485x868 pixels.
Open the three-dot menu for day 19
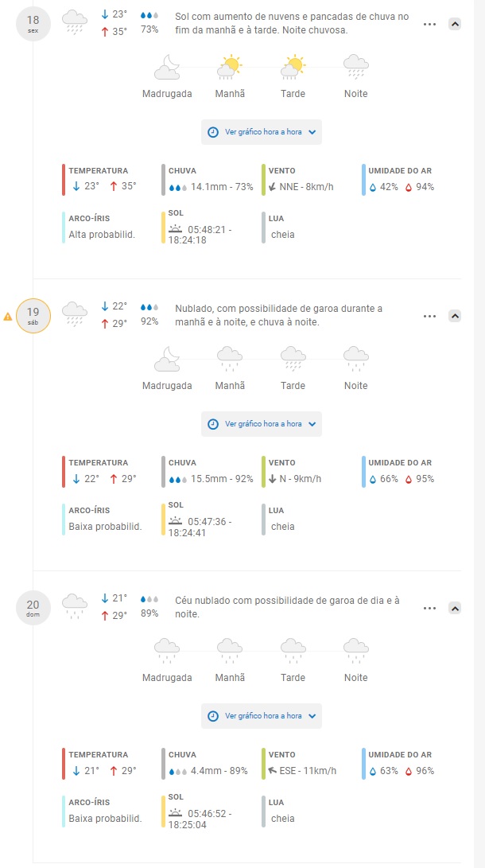430,316
